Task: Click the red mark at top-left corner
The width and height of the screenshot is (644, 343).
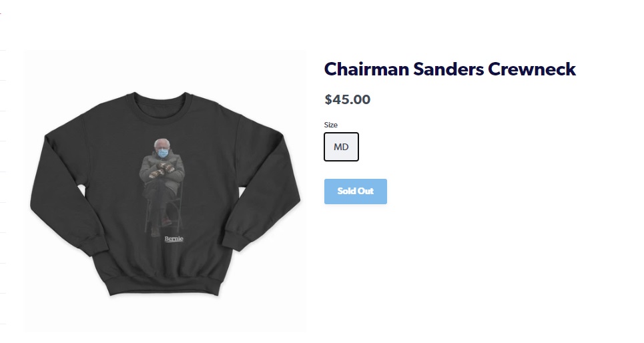Action: coord(1,14)
